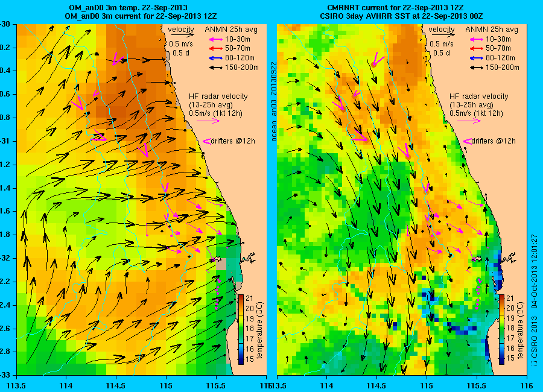The image size is (543, 392).
Task: Click '150-200m' depth label in right legend
Action: [x=503, y=68]
